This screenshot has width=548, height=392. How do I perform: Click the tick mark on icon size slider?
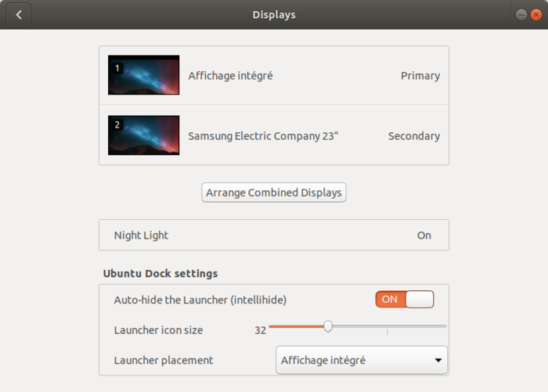387,332
